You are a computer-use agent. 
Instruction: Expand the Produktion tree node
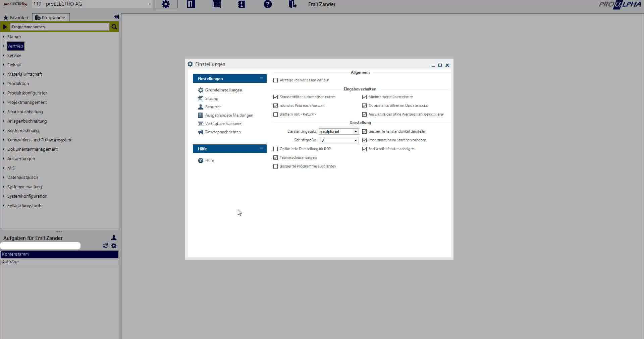point(3,84)
